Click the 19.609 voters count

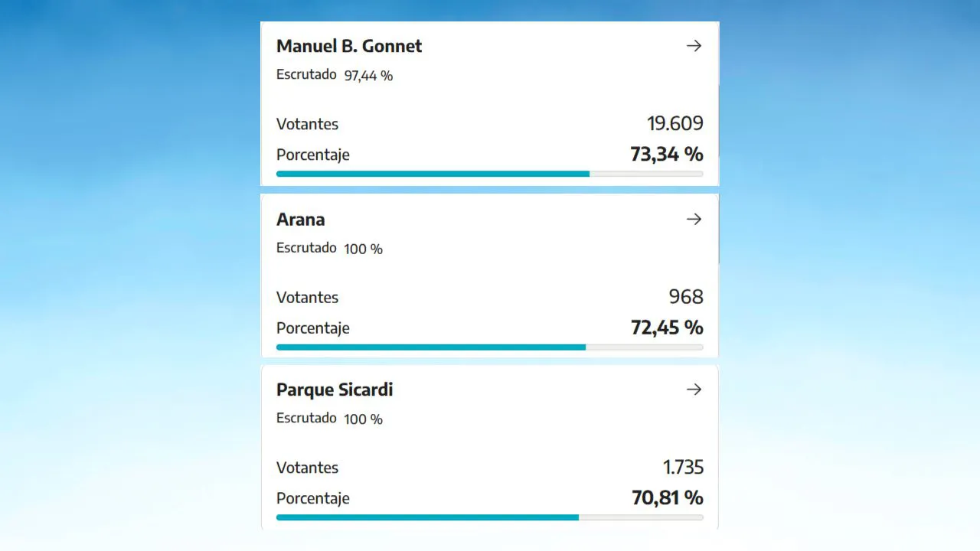click(x=675, y=124)
